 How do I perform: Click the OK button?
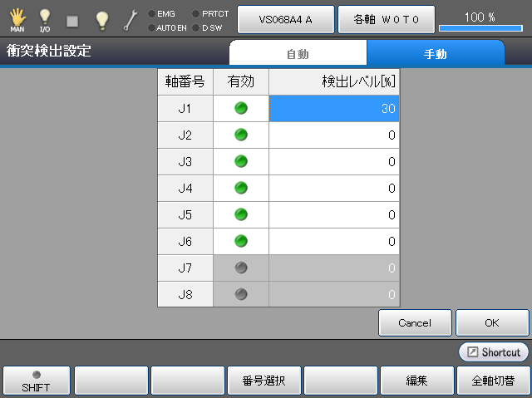[492, 322]
